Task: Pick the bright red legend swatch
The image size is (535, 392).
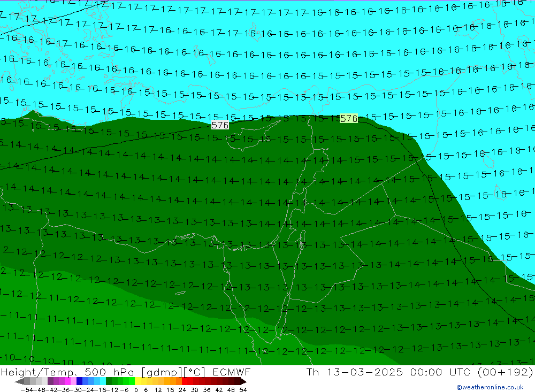Action: (x=185, y=381)
